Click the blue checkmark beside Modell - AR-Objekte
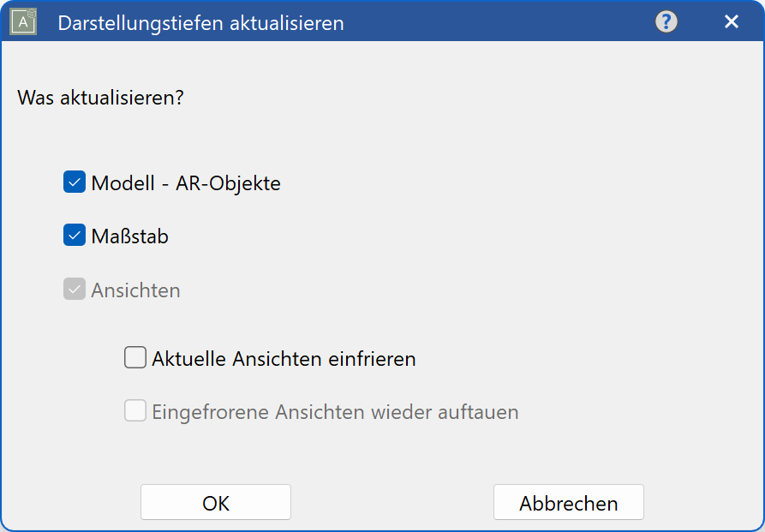 tap(75, 182)
